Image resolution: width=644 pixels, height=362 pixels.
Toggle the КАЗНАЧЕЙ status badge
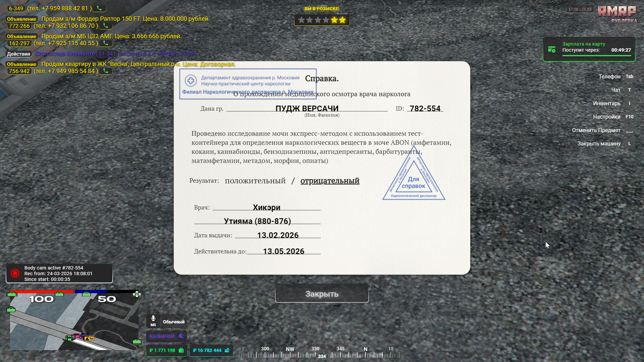pyautogui.click(x=166, y=336)
